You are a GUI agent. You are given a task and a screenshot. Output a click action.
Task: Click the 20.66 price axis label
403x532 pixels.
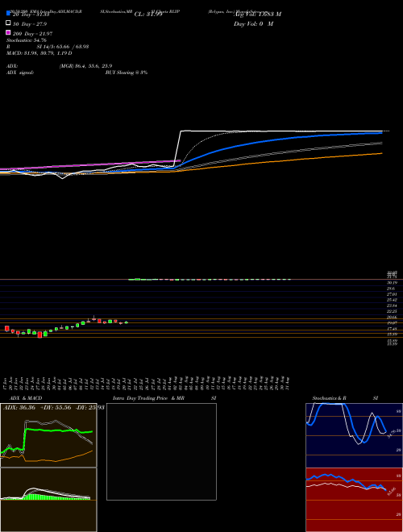point(393,318)
